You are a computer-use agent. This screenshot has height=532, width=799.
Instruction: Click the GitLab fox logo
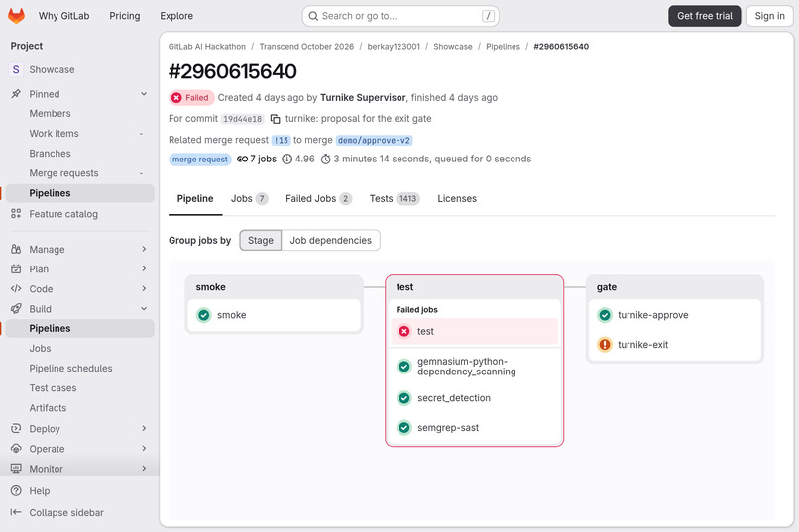click(x=16, y=16)
